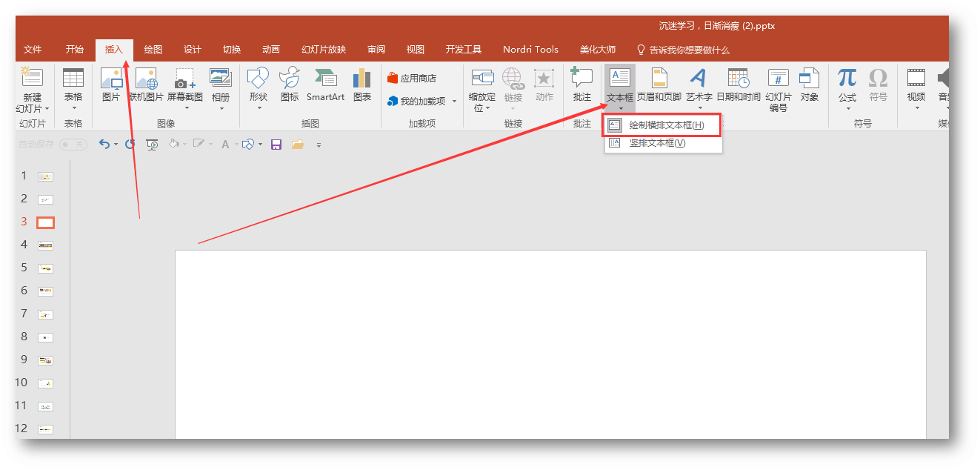
Task: Select slide 8 thumbnail
Action: [46, 337]
